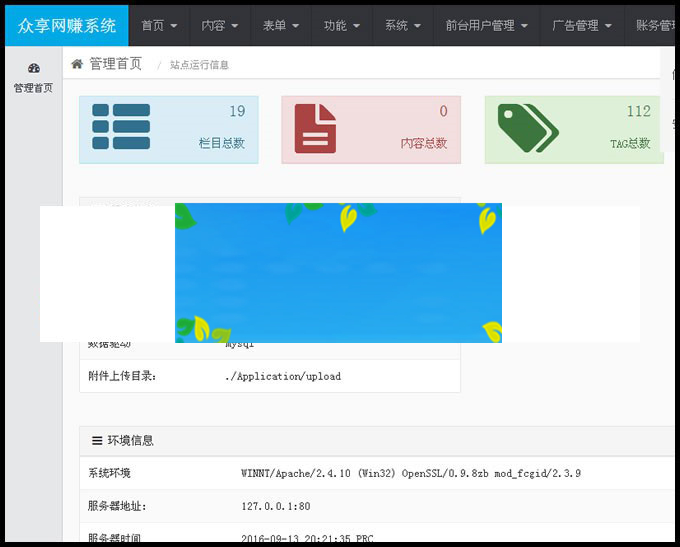Open the 表单 dropdown menu
Image resolution: width=680 pixels, height=547 pixels.
[x=281, y=25]
